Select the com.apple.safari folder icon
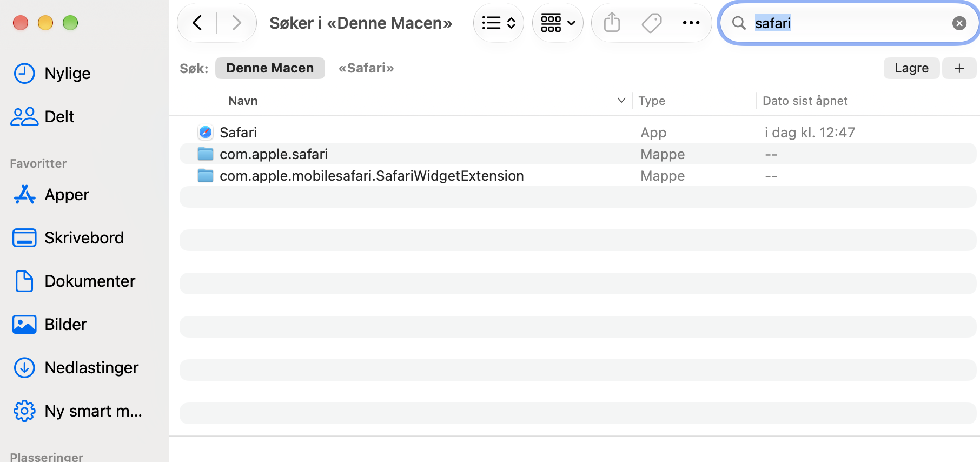 (206, 154)
